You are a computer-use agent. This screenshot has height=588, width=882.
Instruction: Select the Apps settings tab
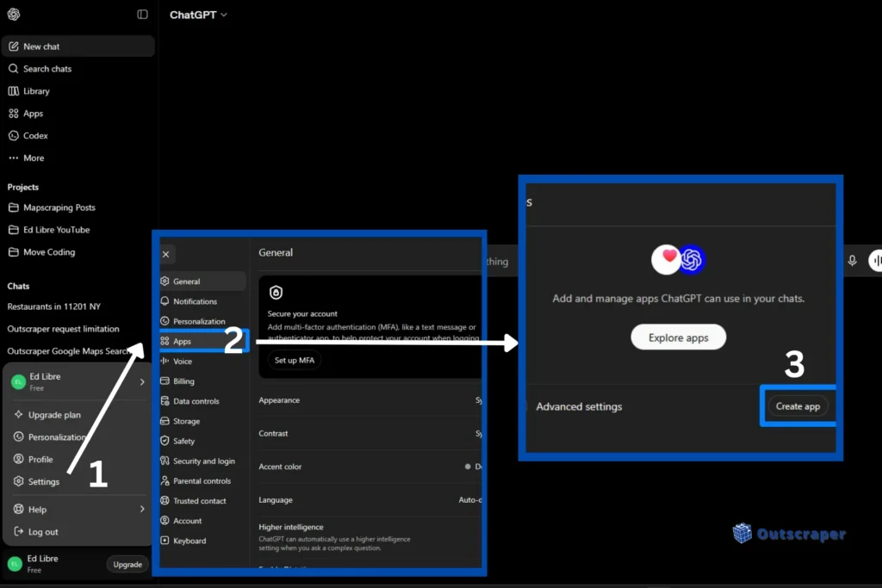point(202,341)
